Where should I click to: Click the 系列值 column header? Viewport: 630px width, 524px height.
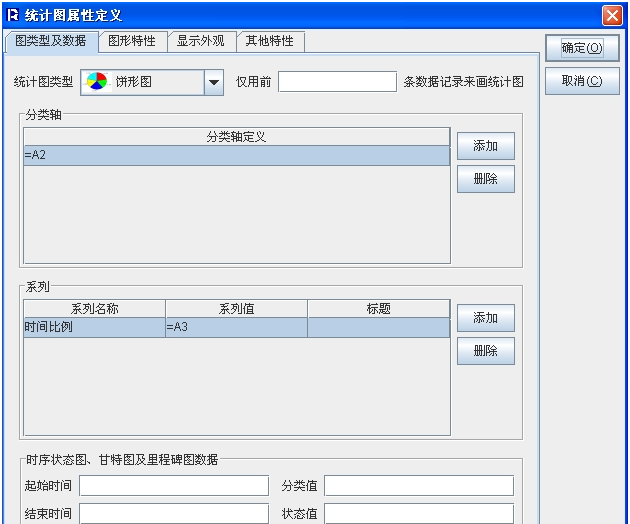click(237, 309)
